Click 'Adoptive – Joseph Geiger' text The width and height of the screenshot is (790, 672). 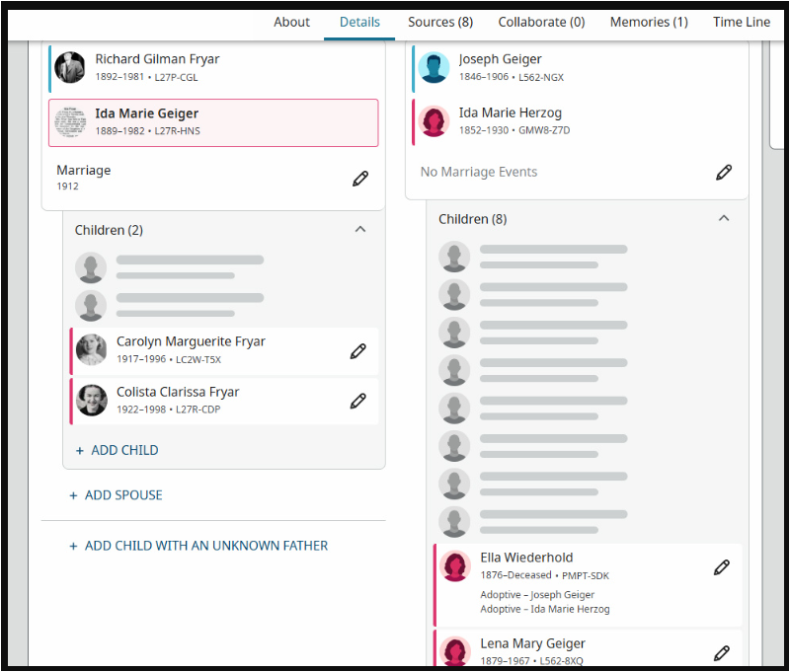tap(537, 594)
